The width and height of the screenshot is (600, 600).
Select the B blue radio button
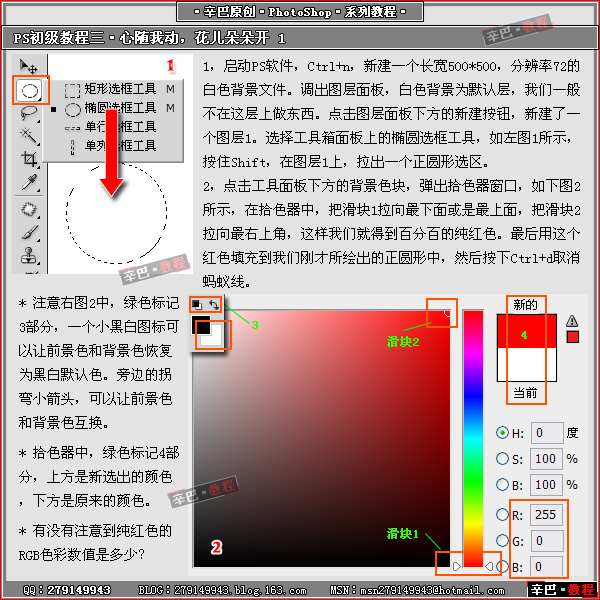[x=502, y=567]
